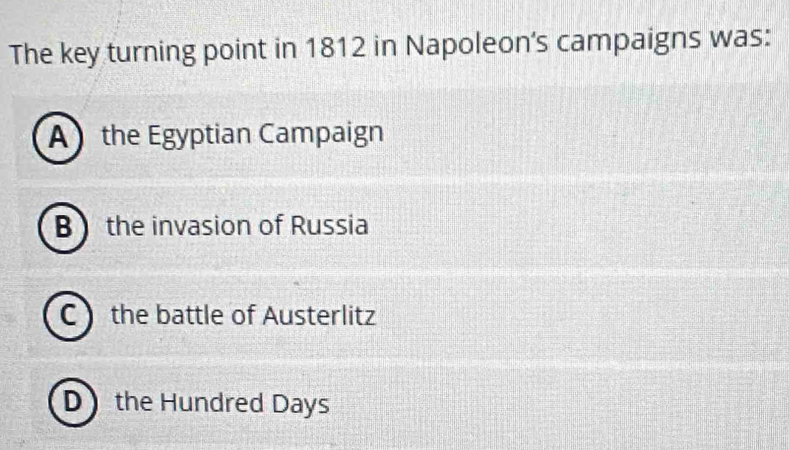Select option A radio circle
Viewport: 789px width, 450px height.
click(49, 133)
